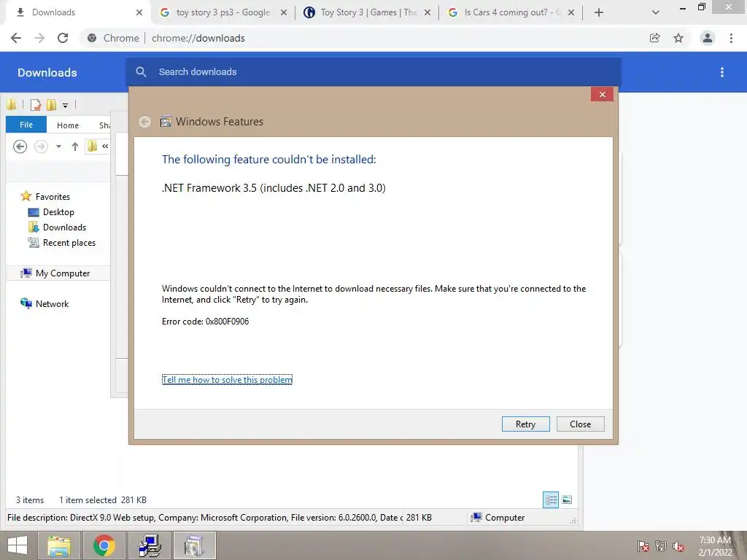Click the '3 items' status bar text
Viewport: 747px width, 560px height.
(x=29, y=500)
